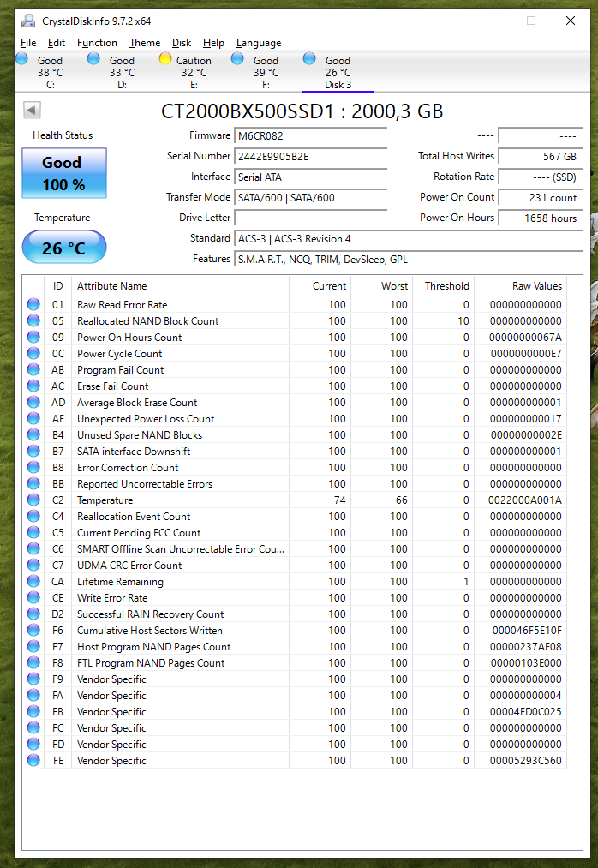Open the Help menu
This screenshot has height=868, width=598.
coord(213,43)
